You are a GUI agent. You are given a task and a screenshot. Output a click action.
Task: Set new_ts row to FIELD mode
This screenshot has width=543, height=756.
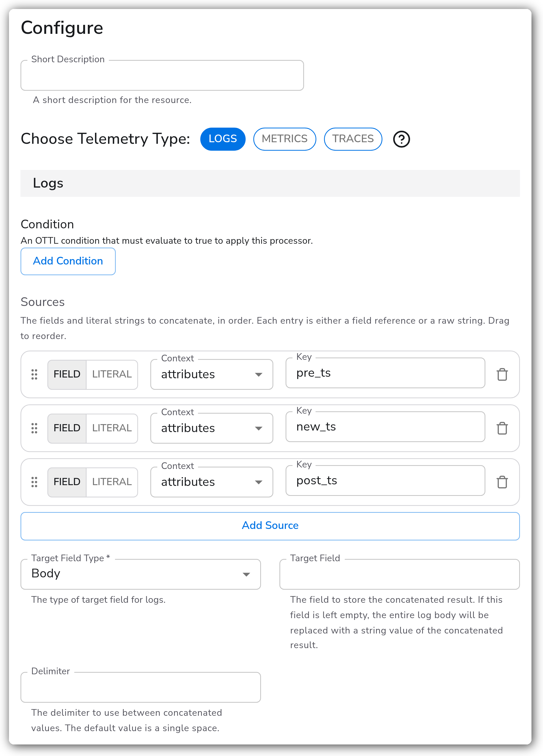pyautogui.click(x=67, y=428)
